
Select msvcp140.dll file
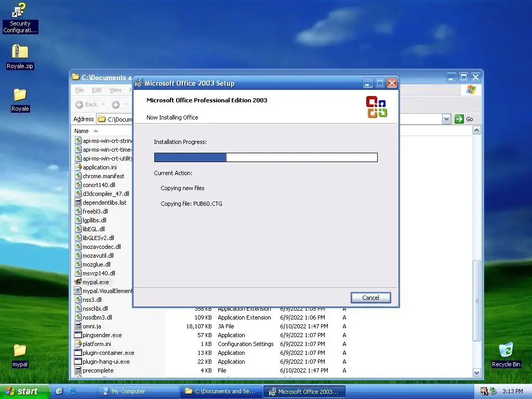[95, 273]
